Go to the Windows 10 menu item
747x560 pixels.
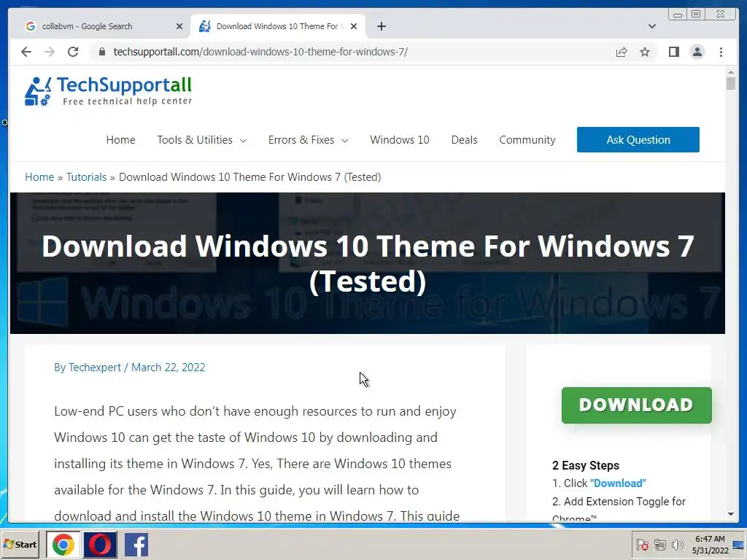point(399,140)
